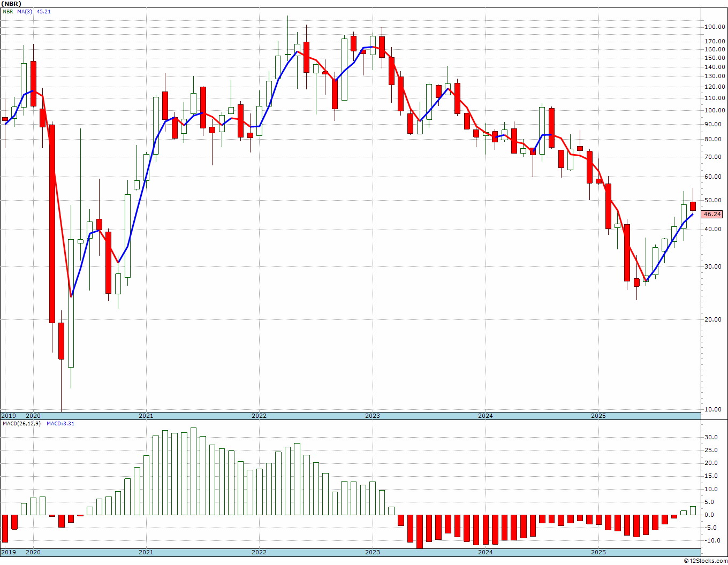
Task: Select the 160.00 price axis label
Action: [715, 49]
